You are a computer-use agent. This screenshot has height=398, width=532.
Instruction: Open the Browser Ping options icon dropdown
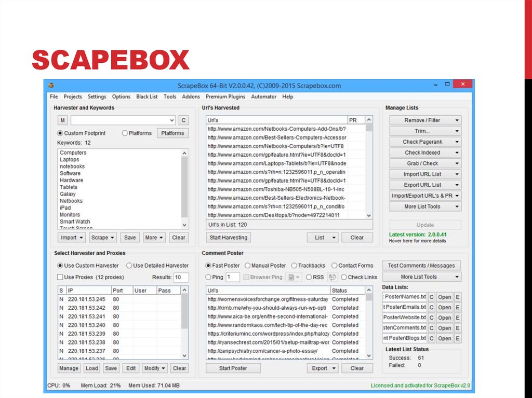pos(294,277)
